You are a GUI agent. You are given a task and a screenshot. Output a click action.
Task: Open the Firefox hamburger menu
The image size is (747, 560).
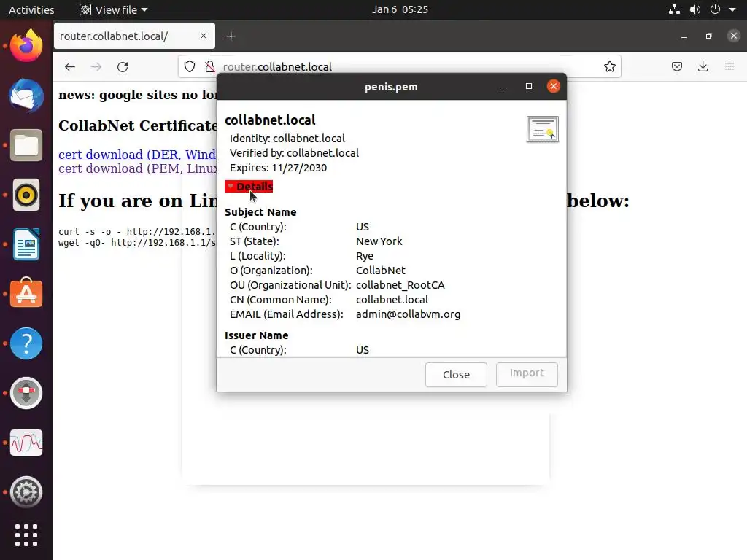point(729,66)
